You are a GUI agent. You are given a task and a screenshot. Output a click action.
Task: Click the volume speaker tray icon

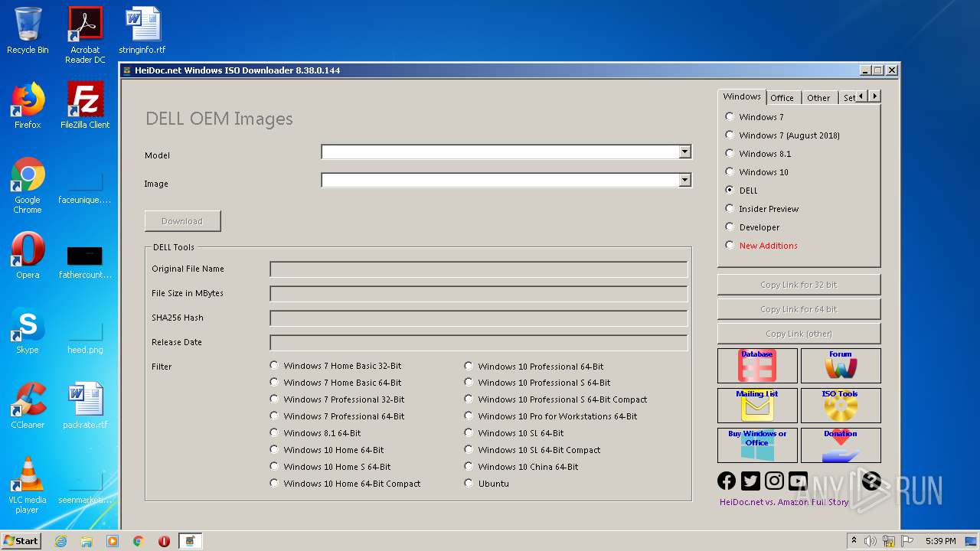coord(871,541)
